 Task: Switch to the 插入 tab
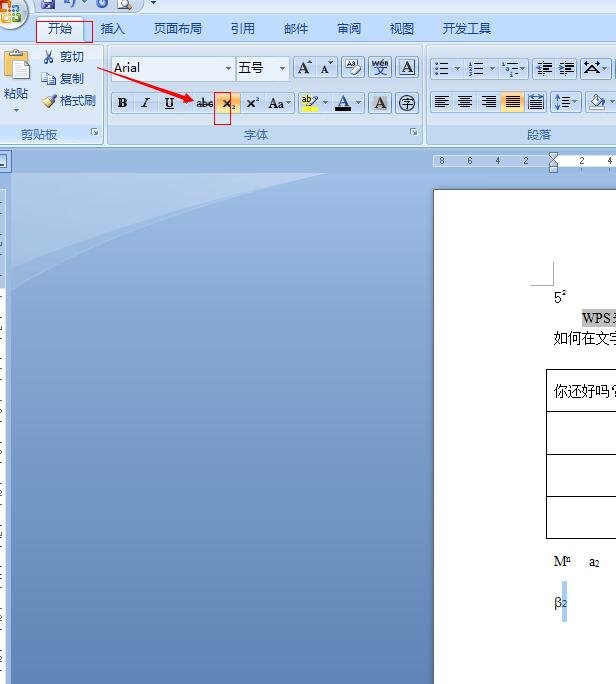113,29
